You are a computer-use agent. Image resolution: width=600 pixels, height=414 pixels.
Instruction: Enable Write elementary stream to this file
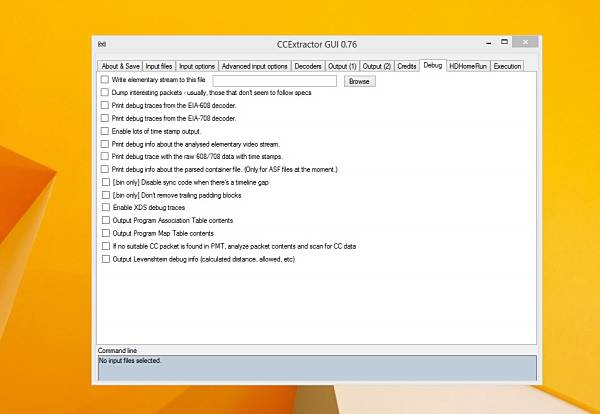[105, 80]
